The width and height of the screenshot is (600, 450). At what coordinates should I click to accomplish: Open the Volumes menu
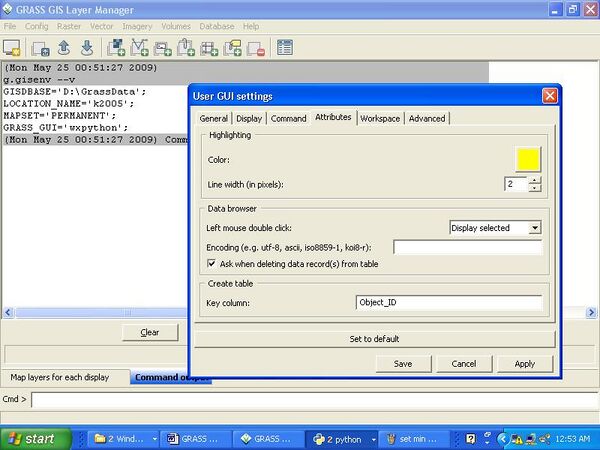176,26
